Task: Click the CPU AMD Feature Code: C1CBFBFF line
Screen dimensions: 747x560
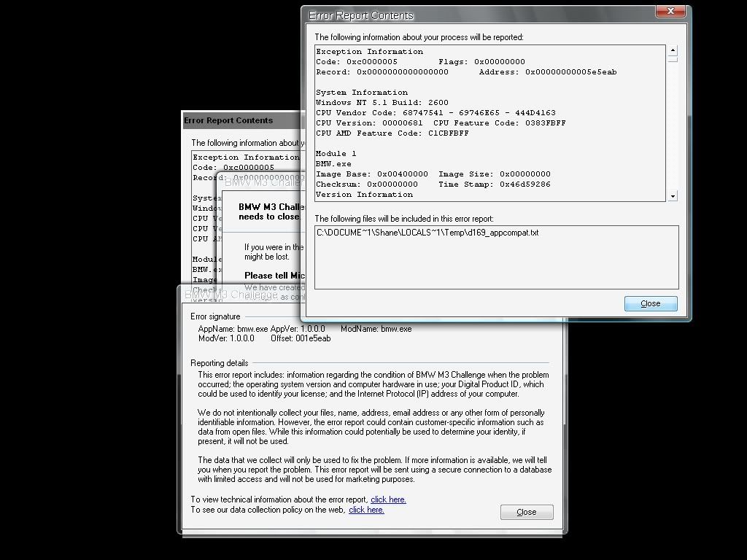Action: coord(392,133)
